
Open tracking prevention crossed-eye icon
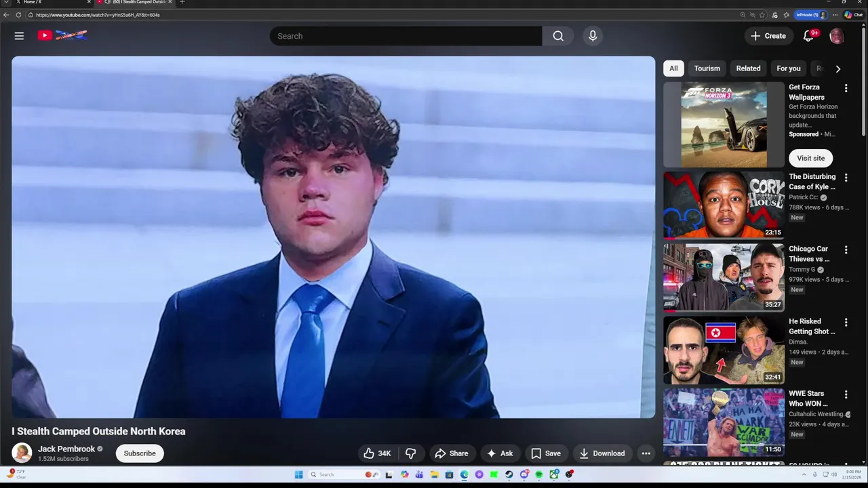(x=753, y=15)
